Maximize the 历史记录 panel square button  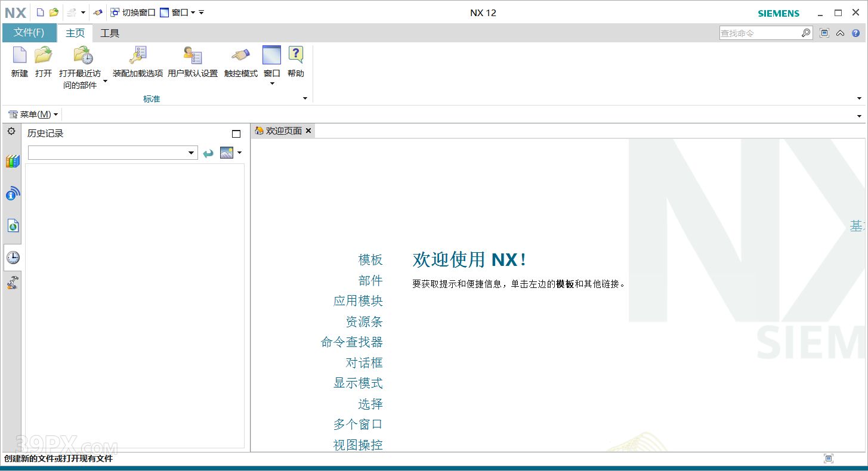pyautogui.click(x=236, y=134)
